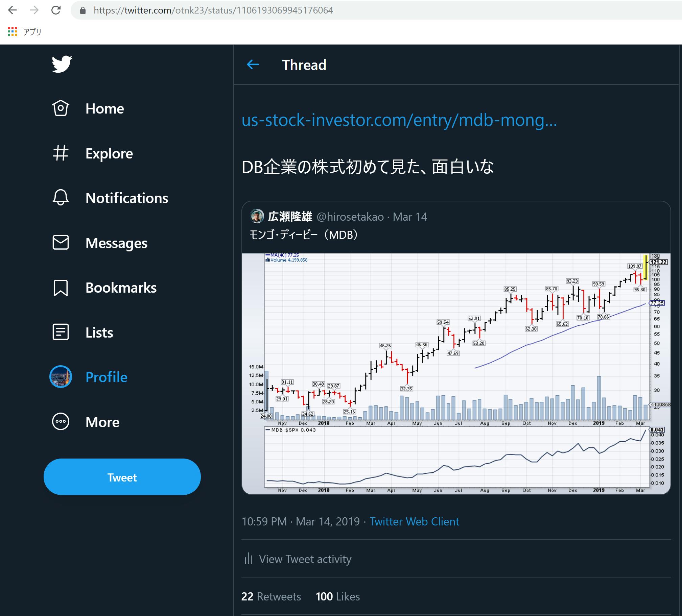Viewport: 682px width, 616px height.
Task: Open the us-stock-investor.com link
Action: pyautogui.click(x=399, y=120)
